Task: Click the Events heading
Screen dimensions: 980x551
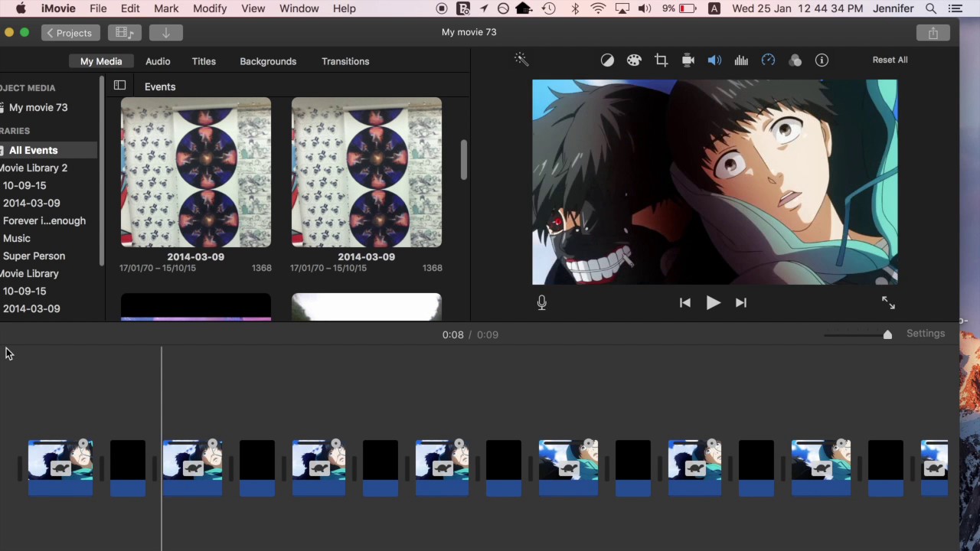Action: pos(160,87)
